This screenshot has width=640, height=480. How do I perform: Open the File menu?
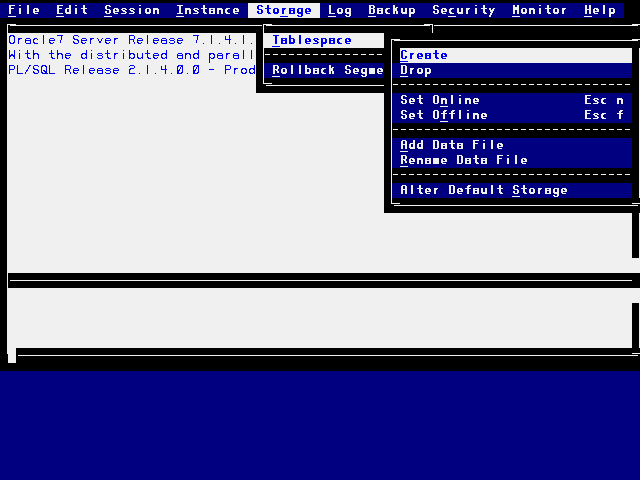[24, 10]
